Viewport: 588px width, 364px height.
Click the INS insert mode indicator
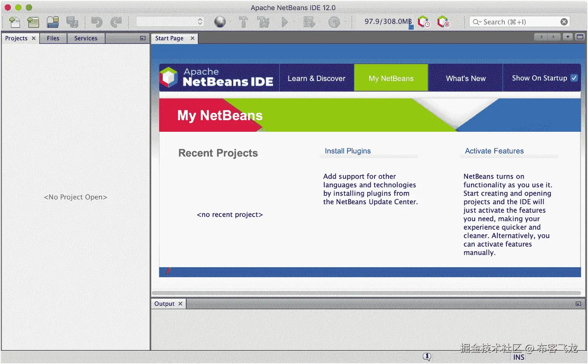[x=519, y=357]
